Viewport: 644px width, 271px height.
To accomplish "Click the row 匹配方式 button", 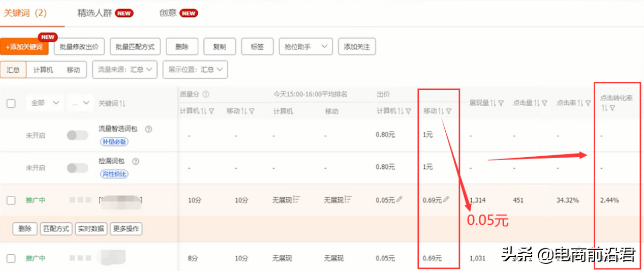I will 56,229.
